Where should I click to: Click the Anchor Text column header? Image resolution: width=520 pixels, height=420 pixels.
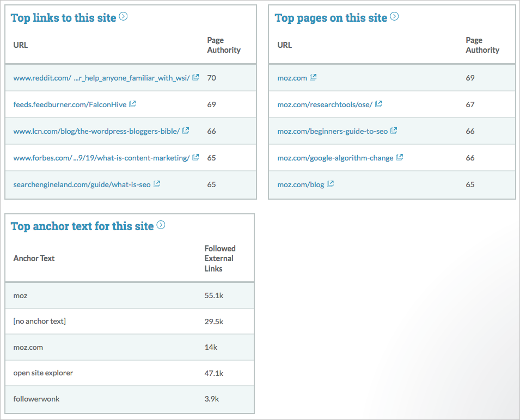(34, 258)
